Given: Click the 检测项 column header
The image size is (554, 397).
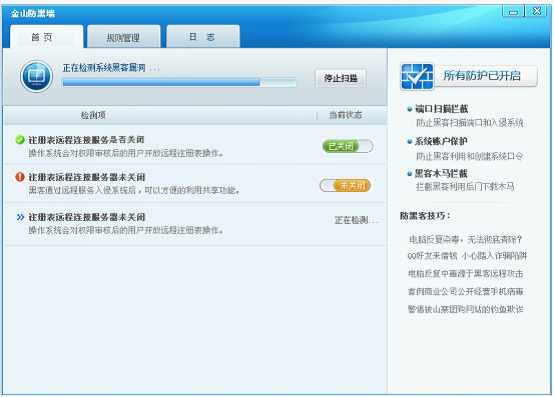Looking at the screenshot, I should pyautogui.click(x=93, y=115).
